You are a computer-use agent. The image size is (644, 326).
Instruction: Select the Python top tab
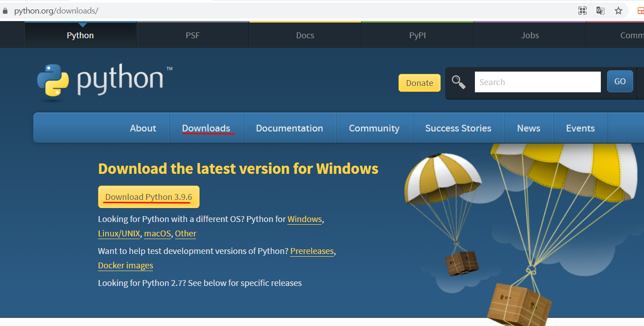coord(80,35)
